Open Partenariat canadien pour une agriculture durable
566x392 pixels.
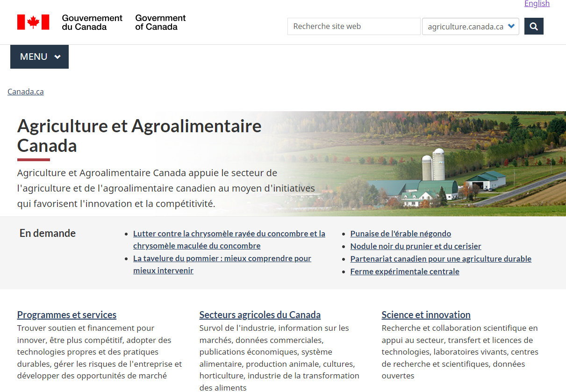[x=441, y=259]
